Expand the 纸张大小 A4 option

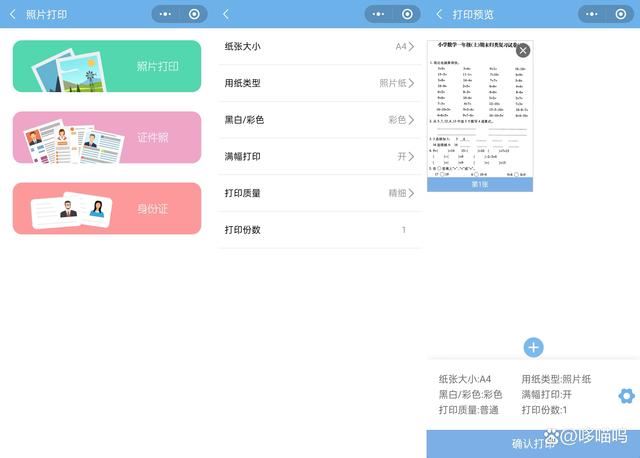[x=319, y=46]
